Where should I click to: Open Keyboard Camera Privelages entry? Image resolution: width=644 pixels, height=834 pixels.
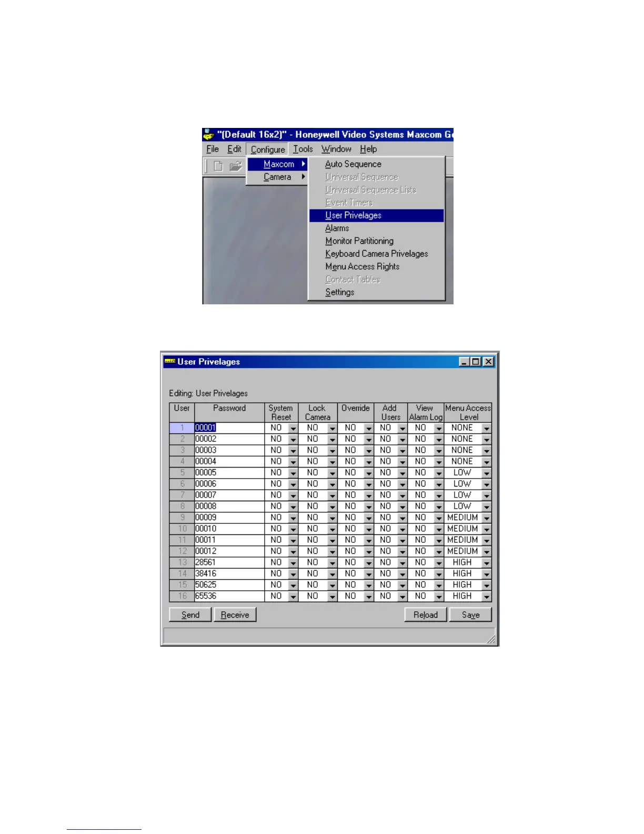(377, 254)
